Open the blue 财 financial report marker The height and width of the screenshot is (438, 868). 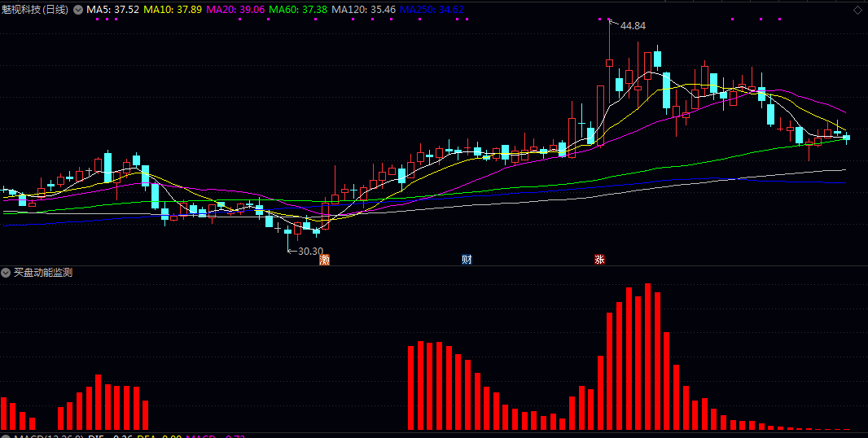(x=467, y=259)
